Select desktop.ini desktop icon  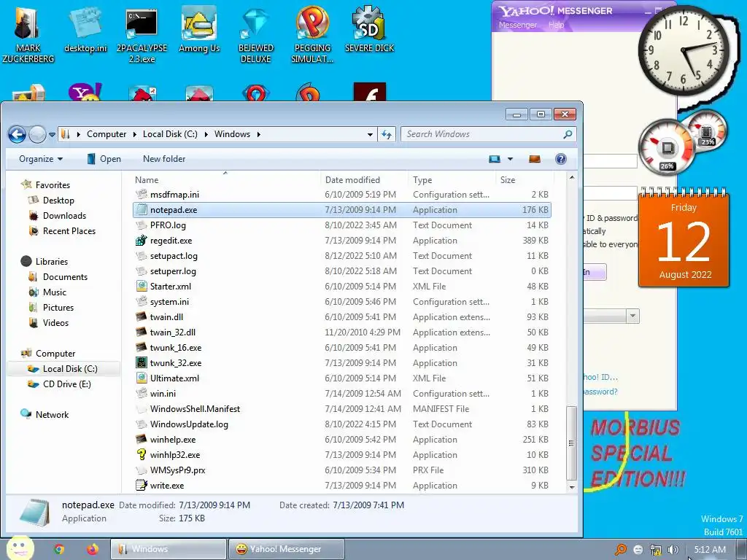tap(85, 31)
